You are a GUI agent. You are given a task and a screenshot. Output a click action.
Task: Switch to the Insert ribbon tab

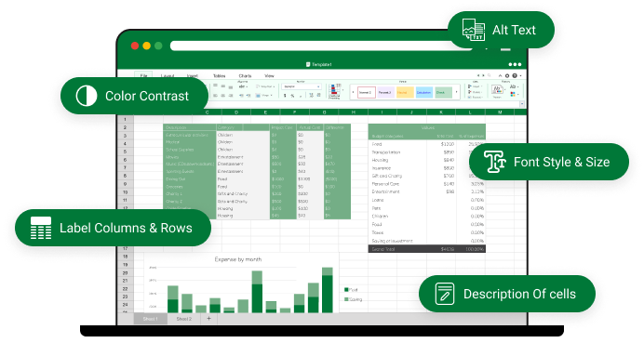click(x=193, y=76)
